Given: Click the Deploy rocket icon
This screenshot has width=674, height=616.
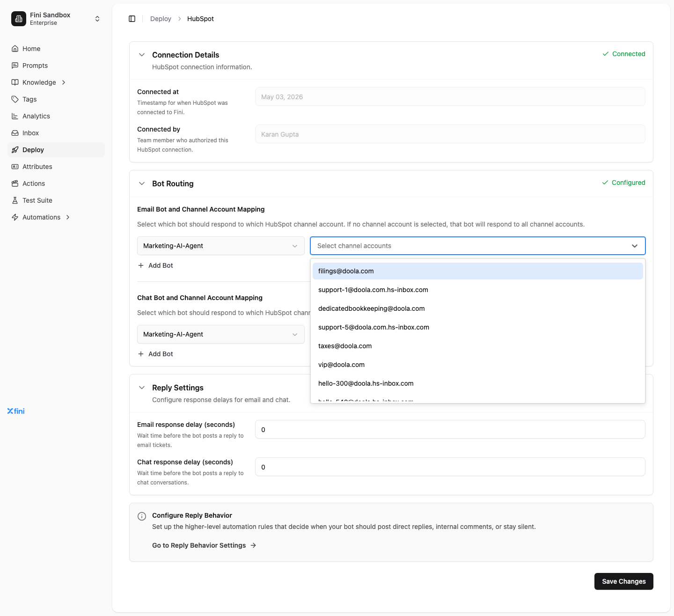Looking at the screenshot, I should pyautogui.click(x=15, y=150).
